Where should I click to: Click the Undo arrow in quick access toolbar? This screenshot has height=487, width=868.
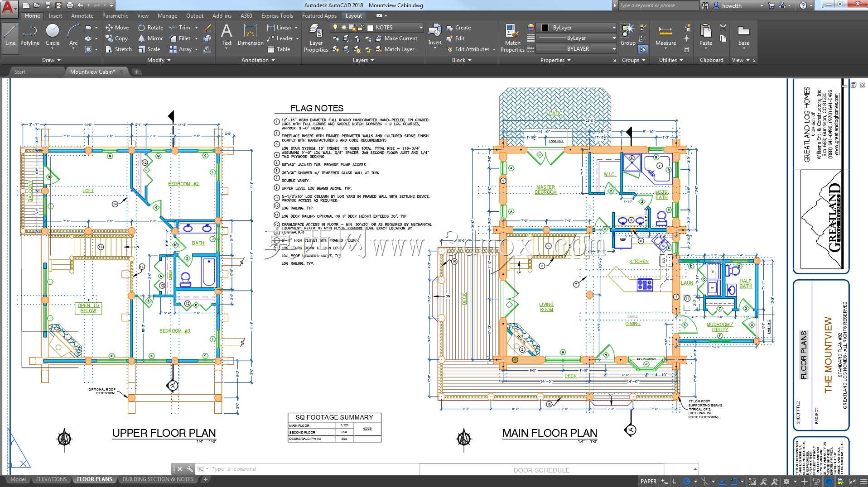coord(81,5)
